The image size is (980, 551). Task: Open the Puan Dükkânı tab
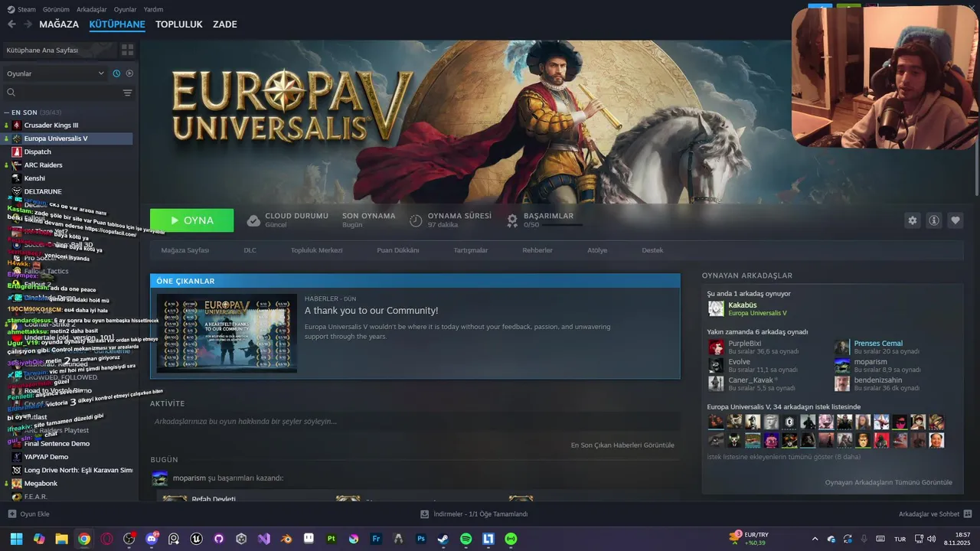point(398,250)
